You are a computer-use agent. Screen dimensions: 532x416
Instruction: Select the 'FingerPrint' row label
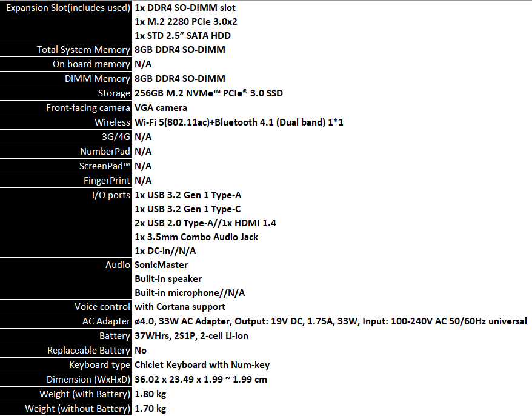tap(107, 181)
